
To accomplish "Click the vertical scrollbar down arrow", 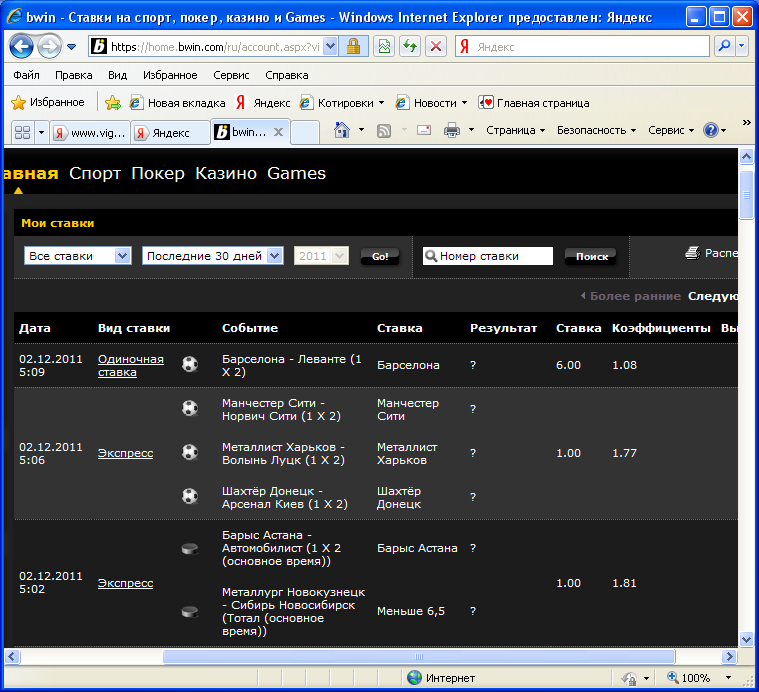I will click(746, 639).
